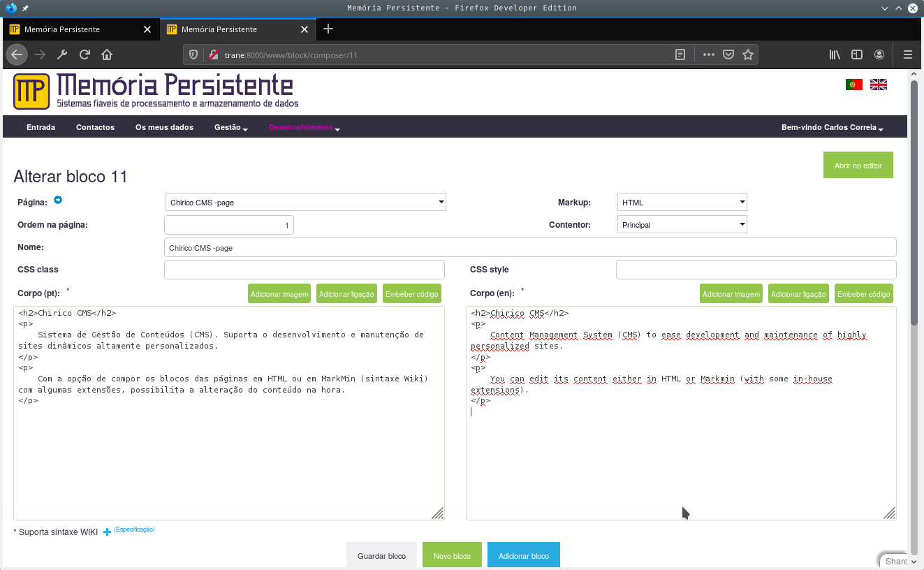Go to Entrada in navigation bar
This screenshot has height=570, width=924.
pyautogui.click(x=41, y=127)
